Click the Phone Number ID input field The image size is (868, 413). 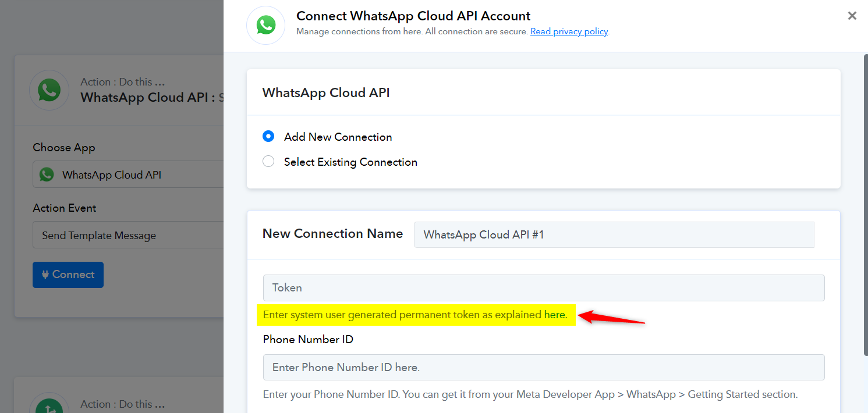coord(544,367)
